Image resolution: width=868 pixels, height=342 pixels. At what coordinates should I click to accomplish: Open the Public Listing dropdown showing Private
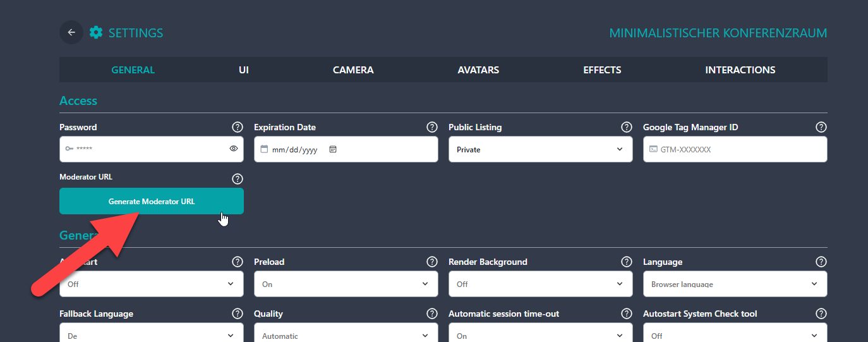pos(540,149)
